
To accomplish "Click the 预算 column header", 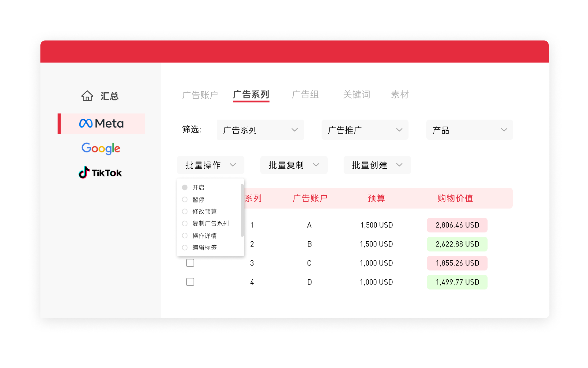I will pos(376,198).
